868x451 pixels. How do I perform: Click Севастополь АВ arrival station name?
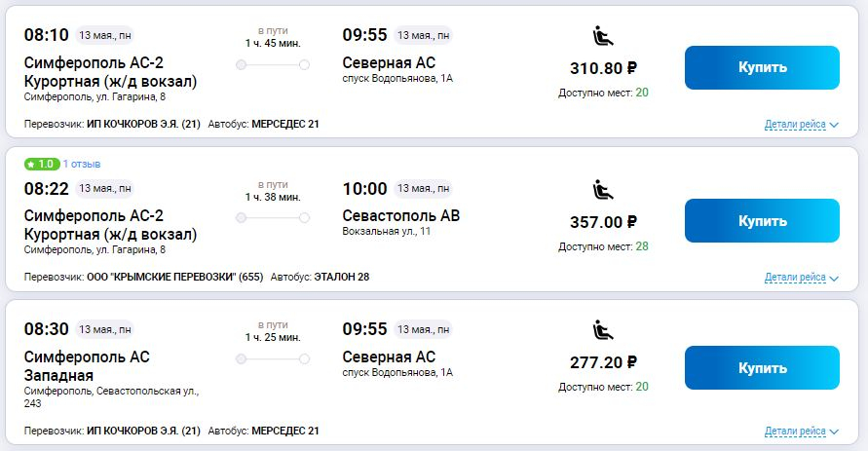pyautogui.click(x=400, y=215)
